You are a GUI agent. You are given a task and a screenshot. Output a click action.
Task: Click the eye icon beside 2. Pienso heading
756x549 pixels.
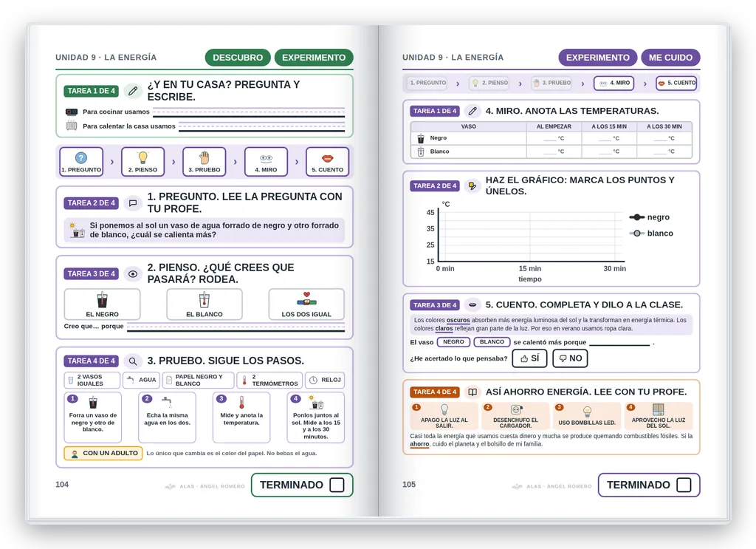(x=133, y=274)
